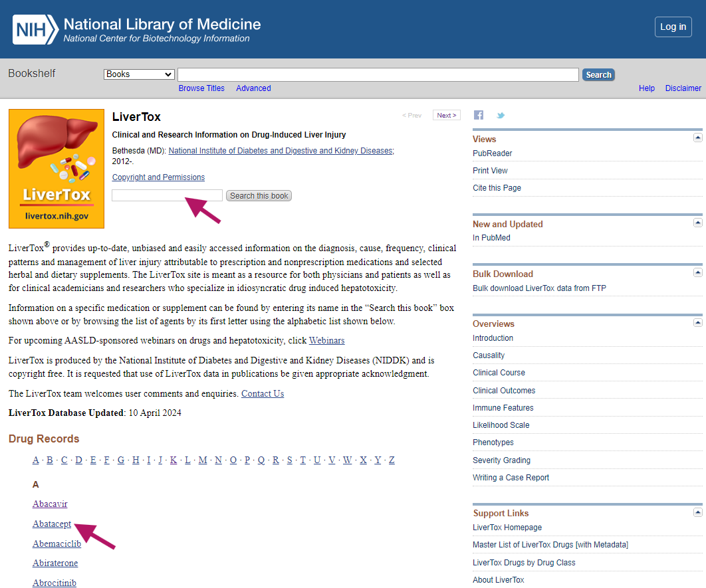Open the Help link
Viewport: 706px width, 588px height.
pyautogui.click(x=647, y=88)
